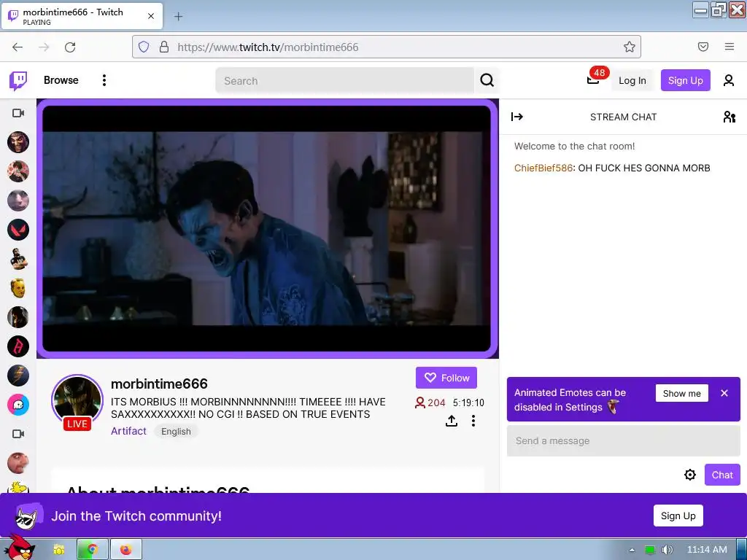Close the morbintime666 Twitch tab

pos(151,16)
